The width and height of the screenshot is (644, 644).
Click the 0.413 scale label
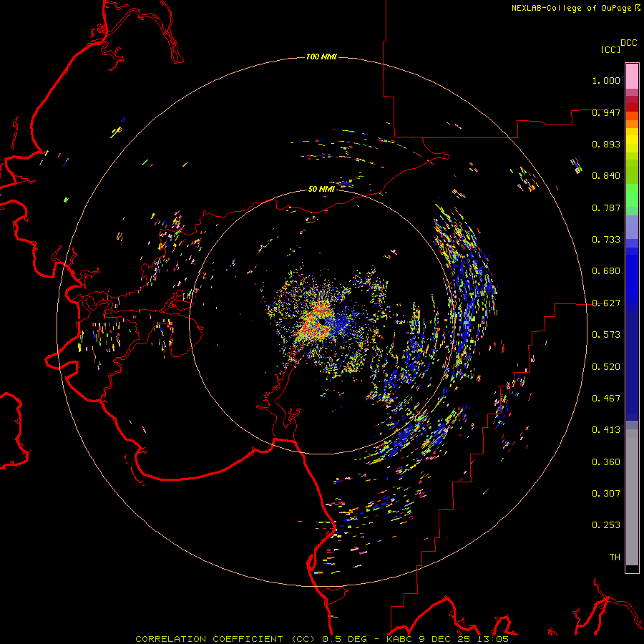(606, 430)
